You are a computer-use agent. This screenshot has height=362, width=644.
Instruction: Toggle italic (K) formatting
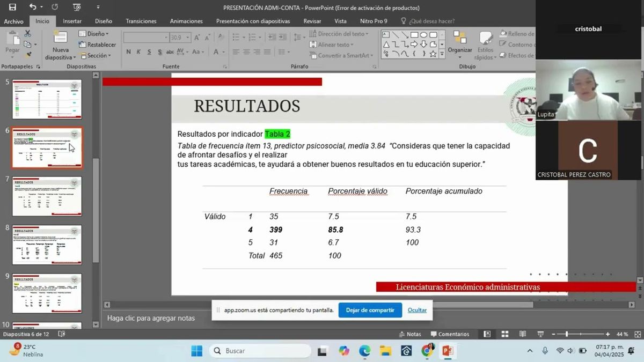pyautogui.click(x=138, y=52)
